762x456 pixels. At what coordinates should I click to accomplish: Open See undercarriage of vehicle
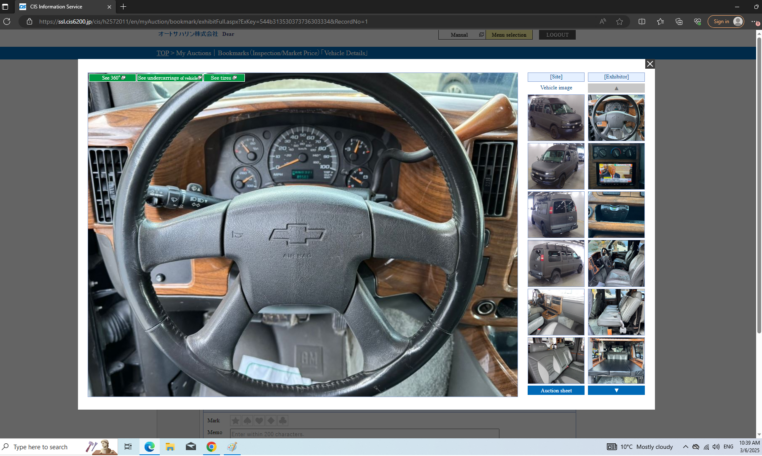coord(170,78)
